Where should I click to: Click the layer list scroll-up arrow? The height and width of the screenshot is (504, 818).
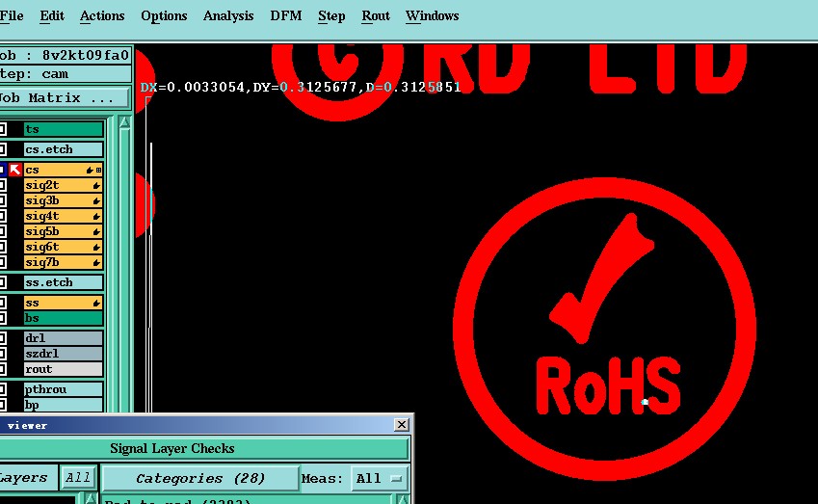(x=124, y=122)
